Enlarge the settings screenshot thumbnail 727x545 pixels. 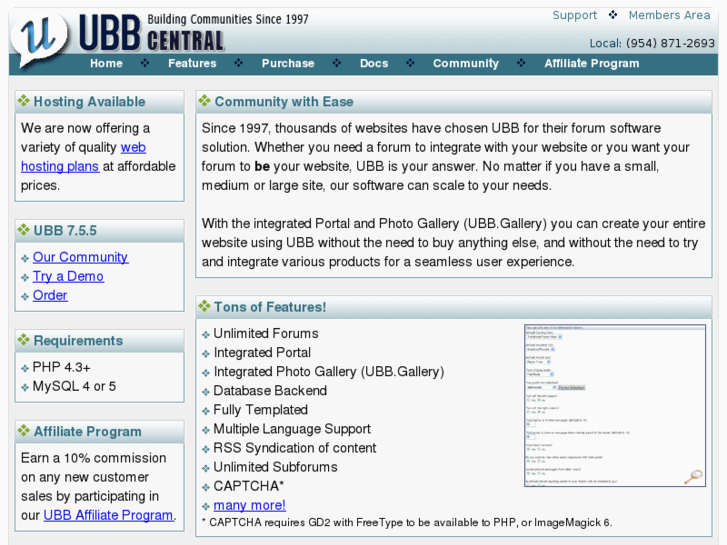point(615,405)
